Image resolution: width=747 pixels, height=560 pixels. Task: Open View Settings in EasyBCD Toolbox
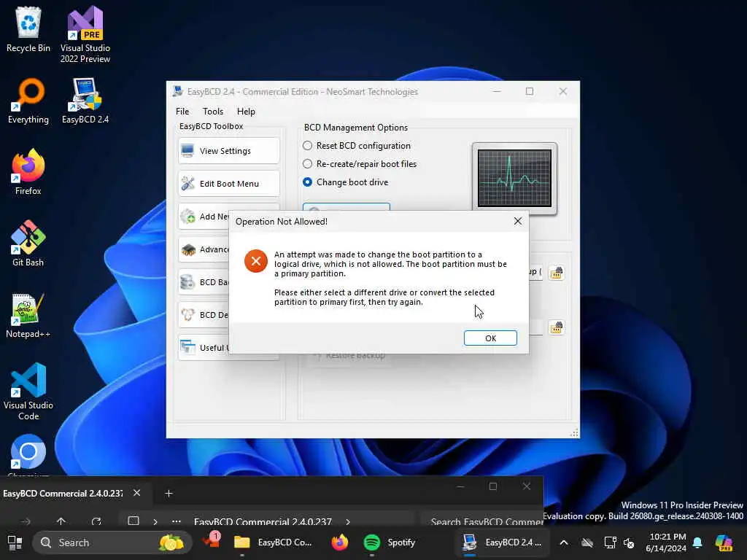[x=228, y=151]
